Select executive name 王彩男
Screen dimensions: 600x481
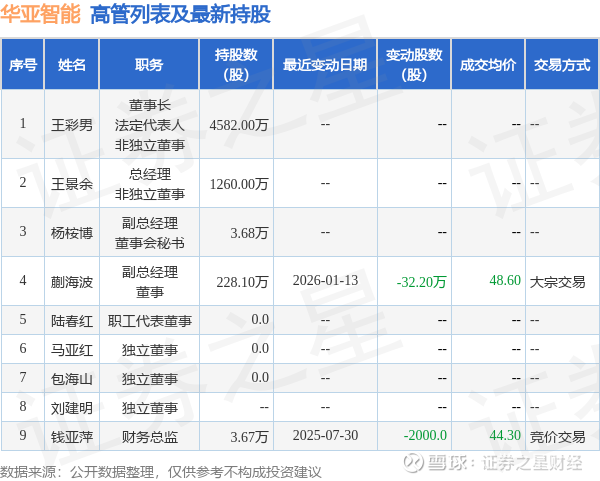(72, 125)
